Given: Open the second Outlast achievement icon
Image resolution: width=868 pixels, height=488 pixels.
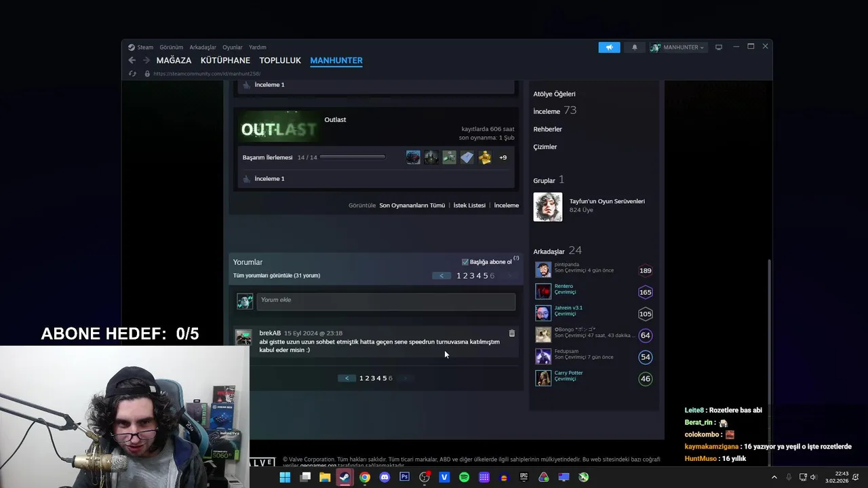Looking at the screenshot, I should point(431,157).
